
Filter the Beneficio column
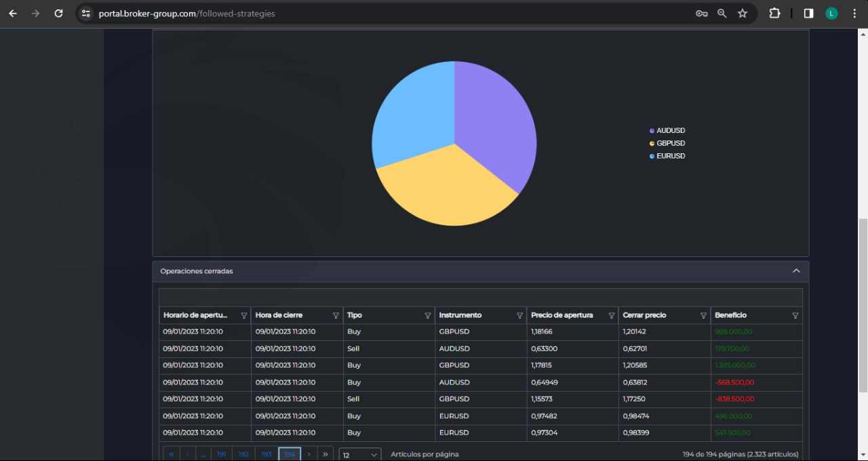[795, 316]
